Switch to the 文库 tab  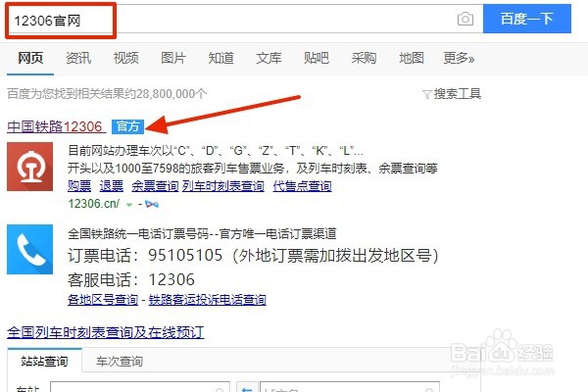click(269, 58)
